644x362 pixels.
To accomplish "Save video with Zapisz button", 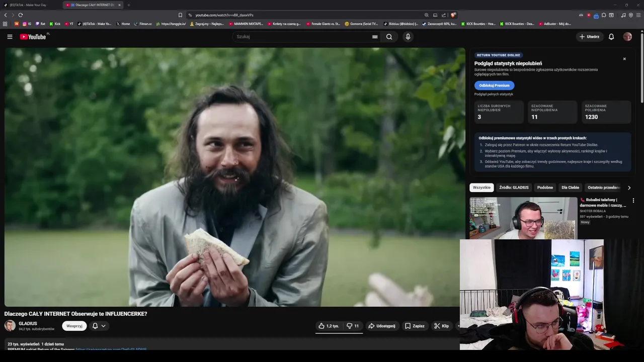I will click(x=415, y=326).
